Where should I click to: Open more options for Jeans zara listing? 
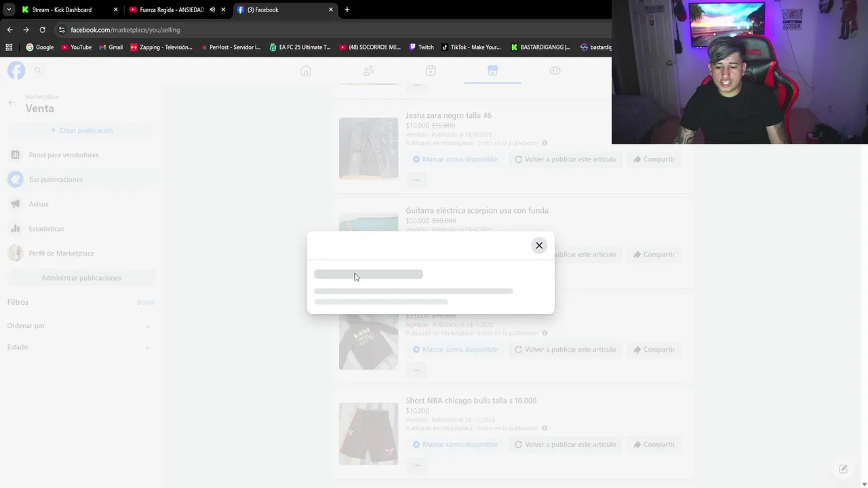tap(416, 180)
